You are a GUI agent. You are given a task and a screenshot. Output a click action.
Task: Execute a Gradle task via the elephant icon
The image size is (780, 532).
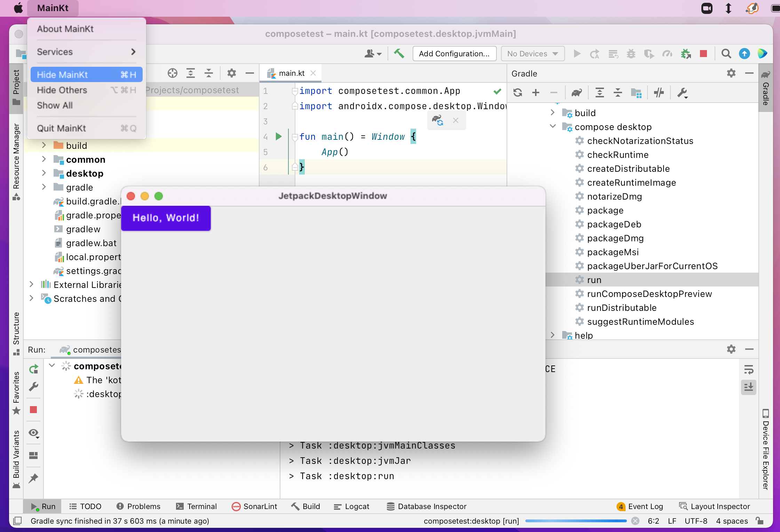coord(576,92)
